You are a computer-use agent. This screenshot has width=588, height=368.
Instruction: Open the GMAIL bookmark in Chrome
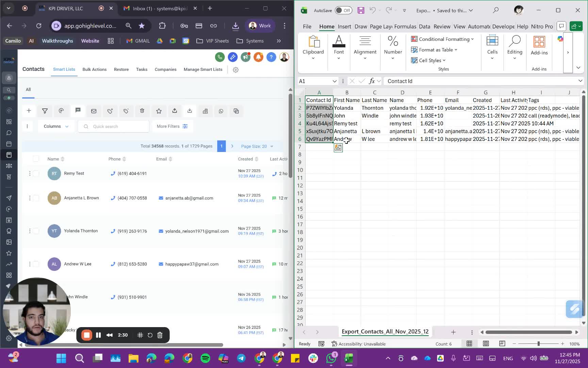tap(138, 41)
